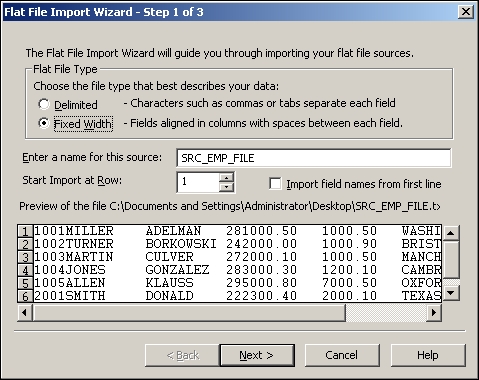Click the text 1001MILLER in preview

tap(74, 231)
